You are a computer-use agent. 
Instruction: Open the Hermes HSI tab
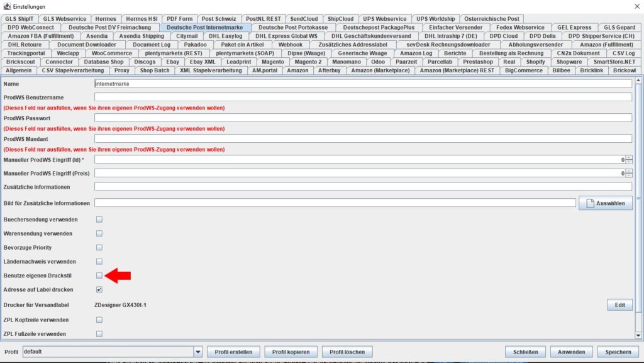pyautogui.click(x=142, y=19)
